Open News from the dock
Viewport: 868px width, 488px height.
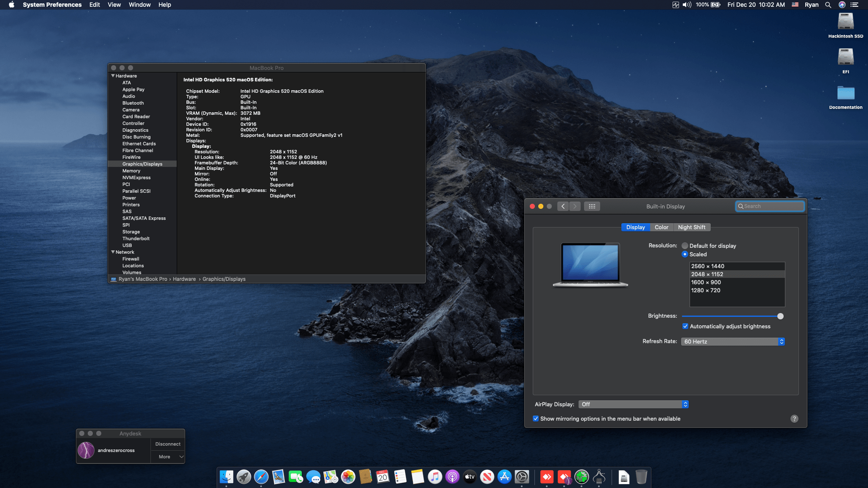pos(487,477)
